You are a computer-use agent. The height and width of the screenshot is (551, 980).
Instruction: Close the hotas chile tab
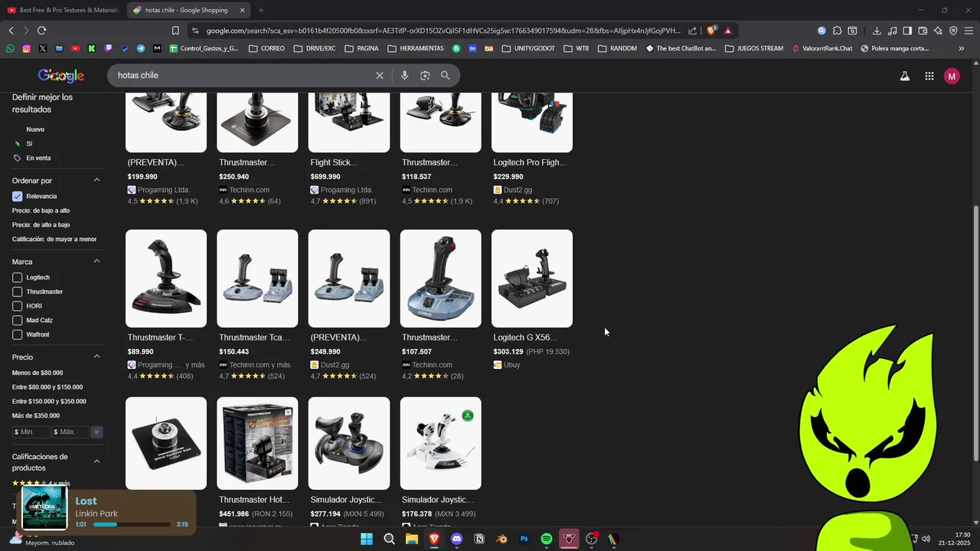point(243,10)
